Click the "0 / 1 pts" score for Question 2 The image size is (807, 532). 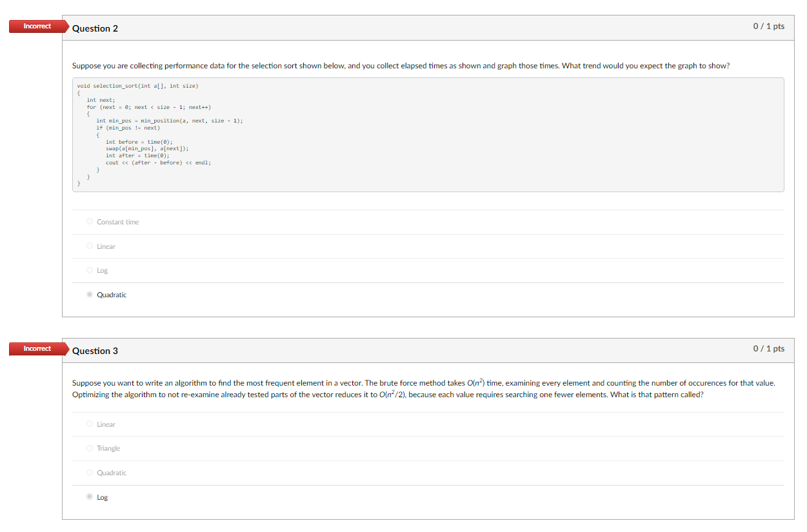[x=769, y=26]
